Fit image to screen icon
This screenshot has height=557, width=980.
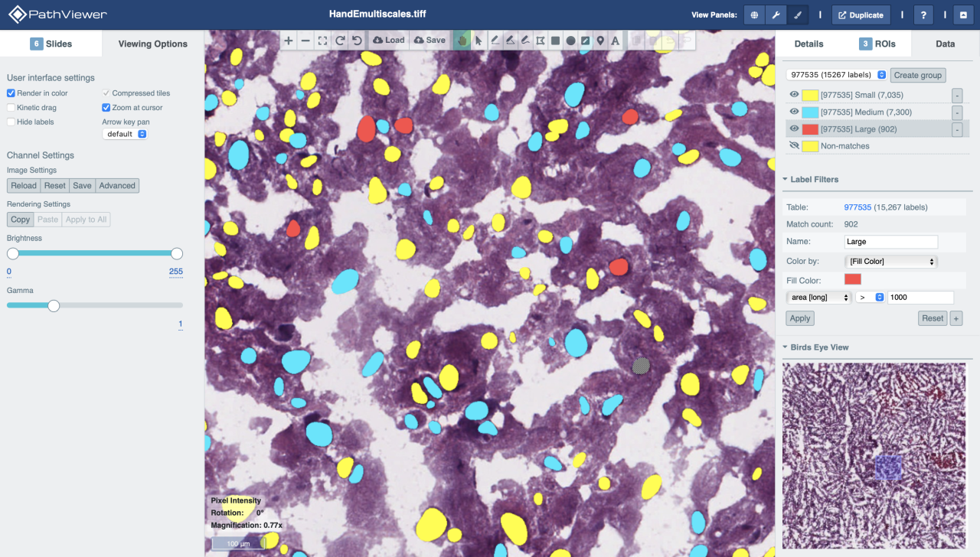322,41
